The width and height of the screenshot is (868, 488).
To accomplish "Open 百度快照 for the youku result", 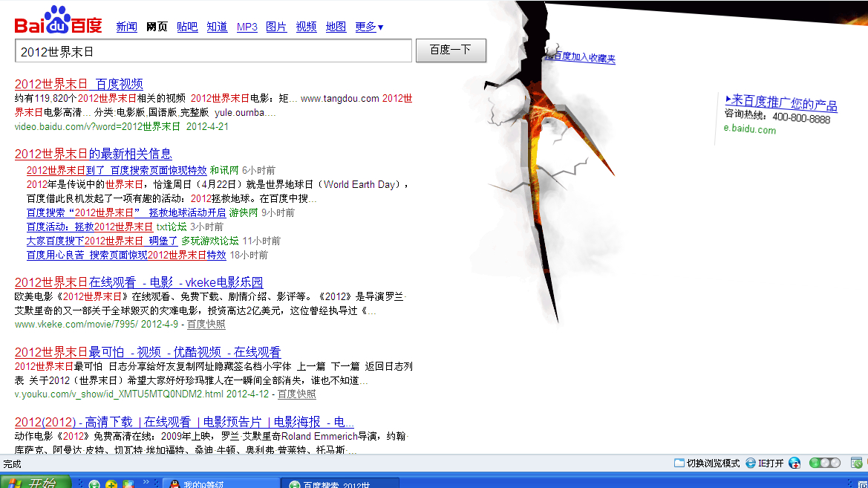I will [x=296, y=394].
